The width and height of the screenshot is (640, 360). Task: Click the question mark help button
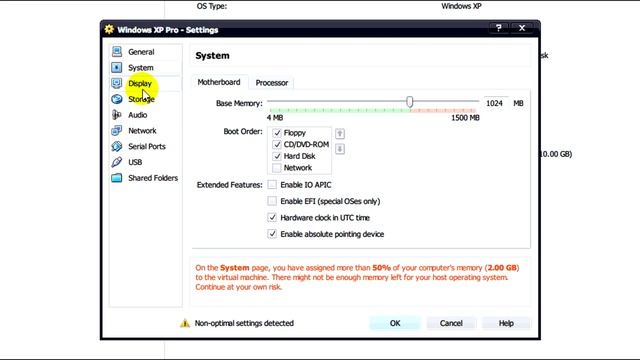(499, 28)
